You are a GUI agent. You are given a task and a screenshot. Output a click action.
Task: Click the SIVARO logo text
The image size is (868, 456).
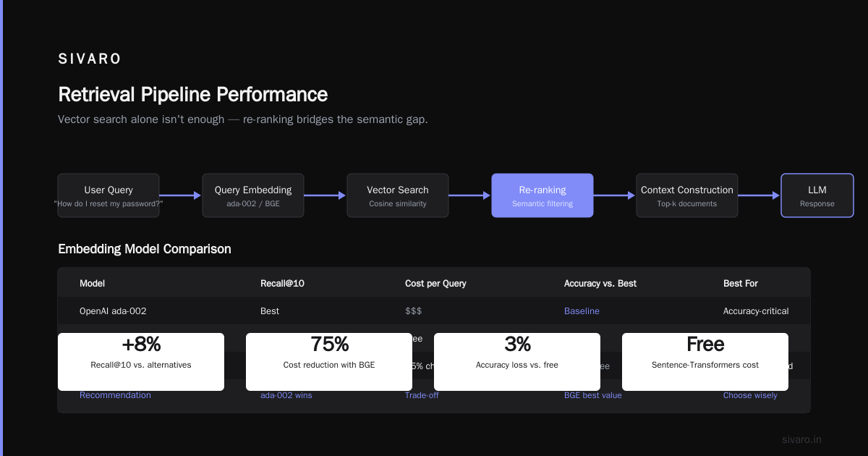point(90,59)
